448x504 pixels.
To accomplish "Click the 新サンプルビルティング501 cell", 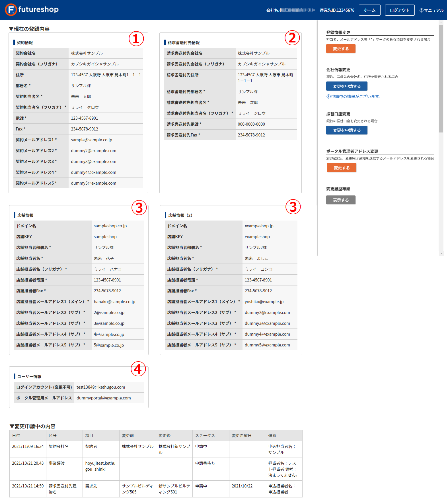I will pos(174,489).
